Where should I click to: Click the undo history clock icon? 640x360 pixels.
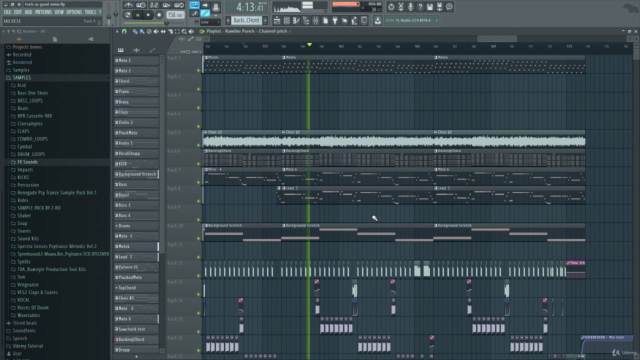click(x=391, y=7)
